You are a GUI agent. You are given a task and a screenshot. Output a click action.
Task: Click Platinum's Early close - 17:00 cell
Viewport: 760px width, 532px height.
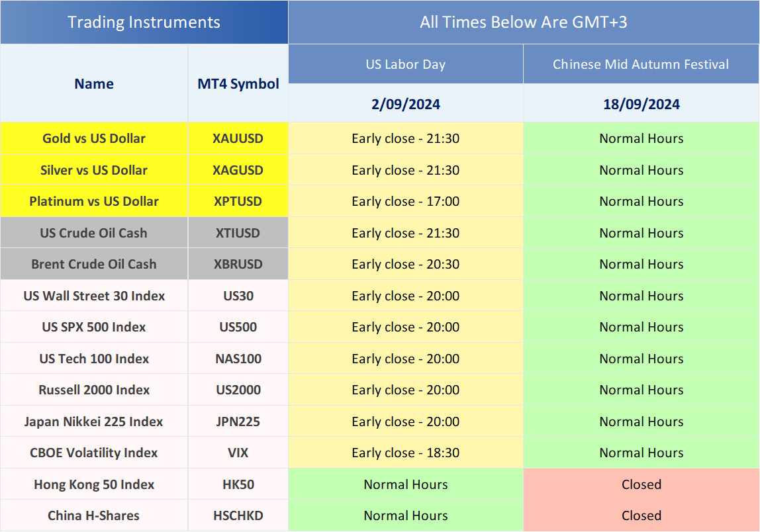coord(405,201)
